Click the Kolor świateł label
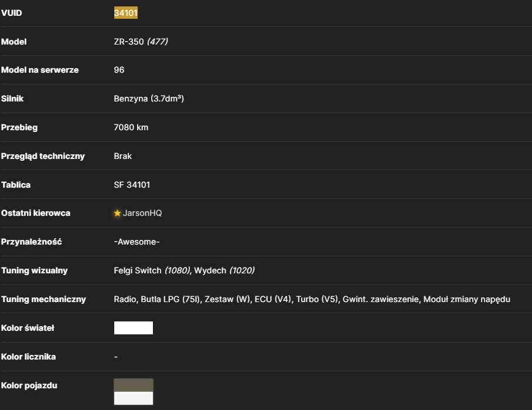The height and width of the screenshot is (410, 532). click(x=28, y=328)
